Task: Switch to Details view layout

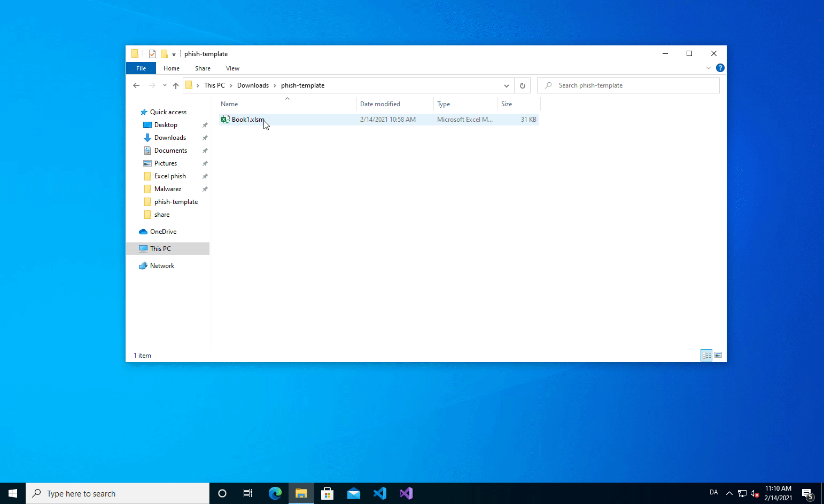Action: [x=706, y=355]
